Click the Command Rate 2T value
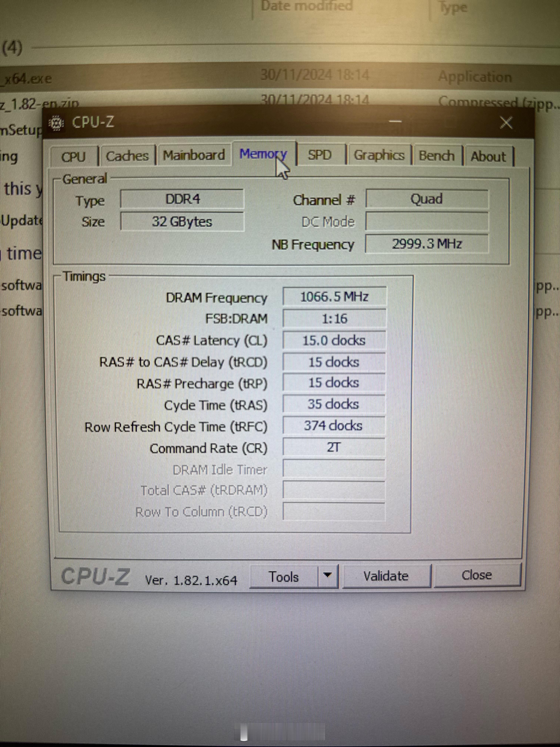The width and height of the screenshot is (560, 747). coord(334,447)
